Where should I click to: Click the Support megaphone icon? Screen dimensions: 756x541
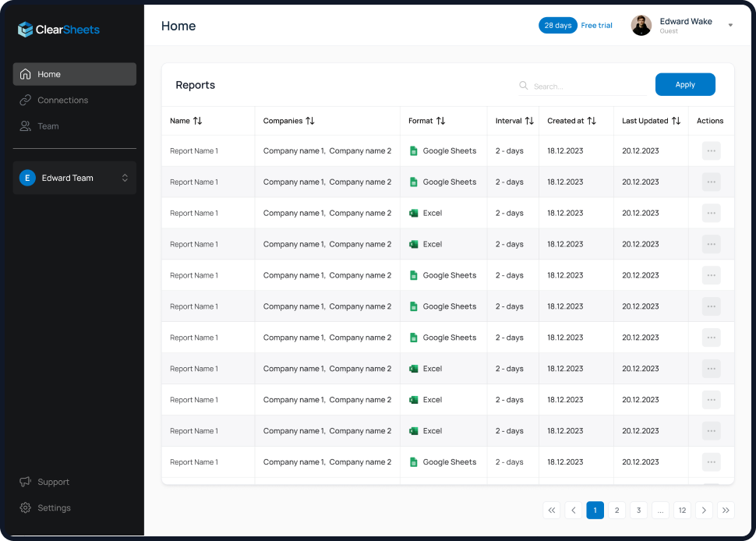(x=25, y=482)
